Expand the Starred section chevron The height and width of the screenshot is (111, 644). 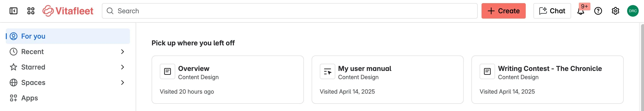123,67
